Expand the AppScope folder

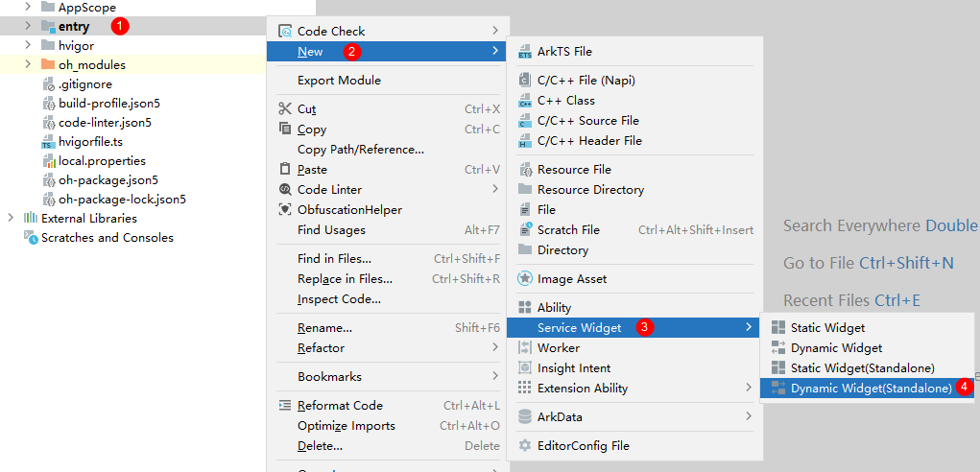click(28, 7)
